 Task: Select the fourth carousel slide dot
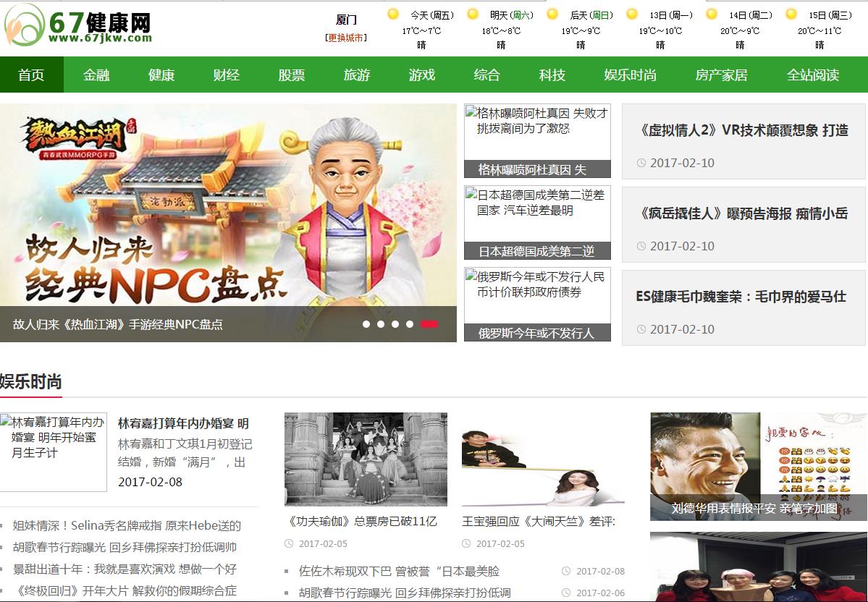pyautogui.click(x=410, y=324)
